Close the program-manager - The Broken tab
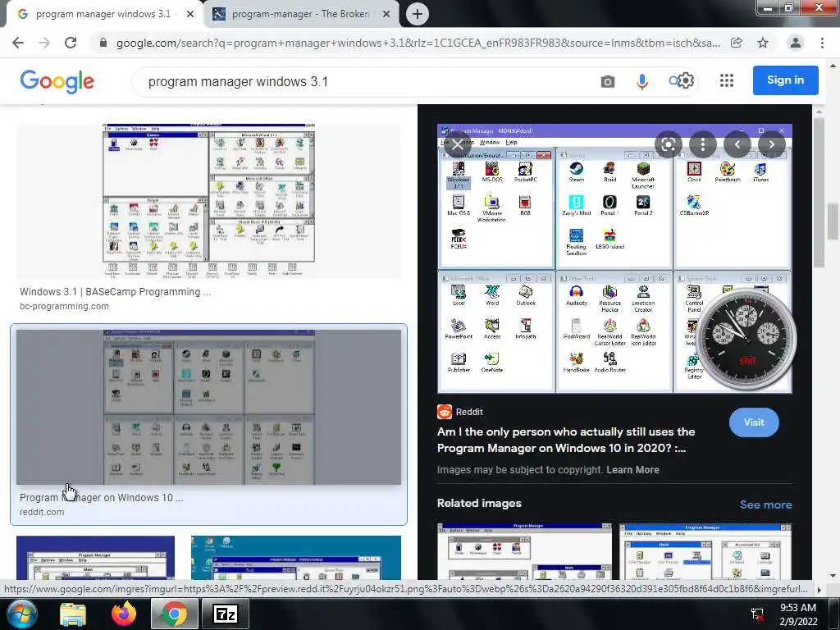This screenshot has width=840, height=630. tap(386, 14)
